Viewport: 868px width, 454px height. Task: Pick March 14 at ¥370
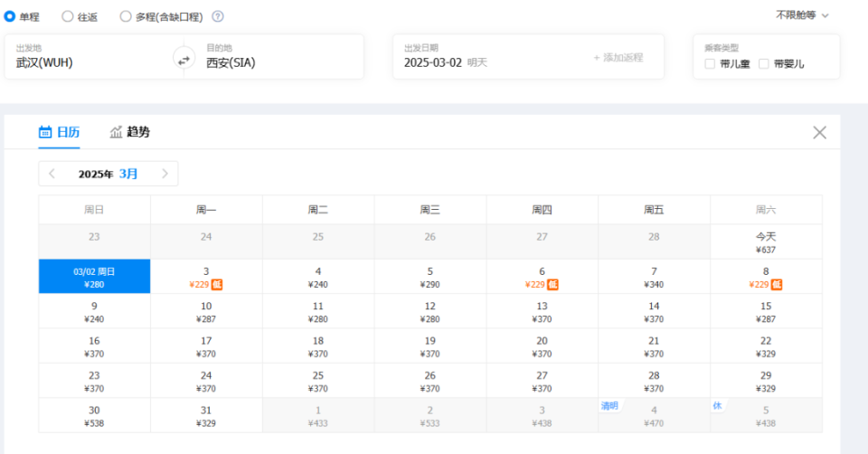coord(654,311)
